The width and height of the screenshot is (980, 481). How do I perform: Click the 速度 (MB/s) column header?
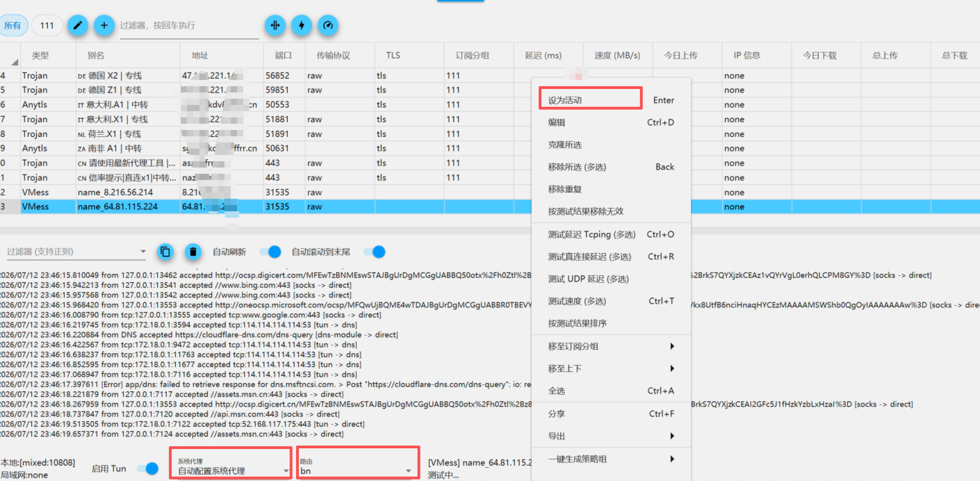click(x=618, y=56)
